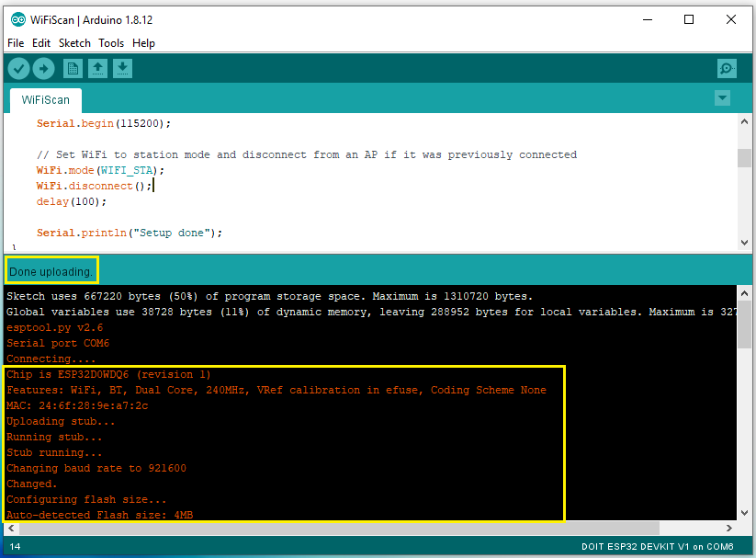
Task: Click the line number 14 in status bar
Action: [x=15, y=546]
